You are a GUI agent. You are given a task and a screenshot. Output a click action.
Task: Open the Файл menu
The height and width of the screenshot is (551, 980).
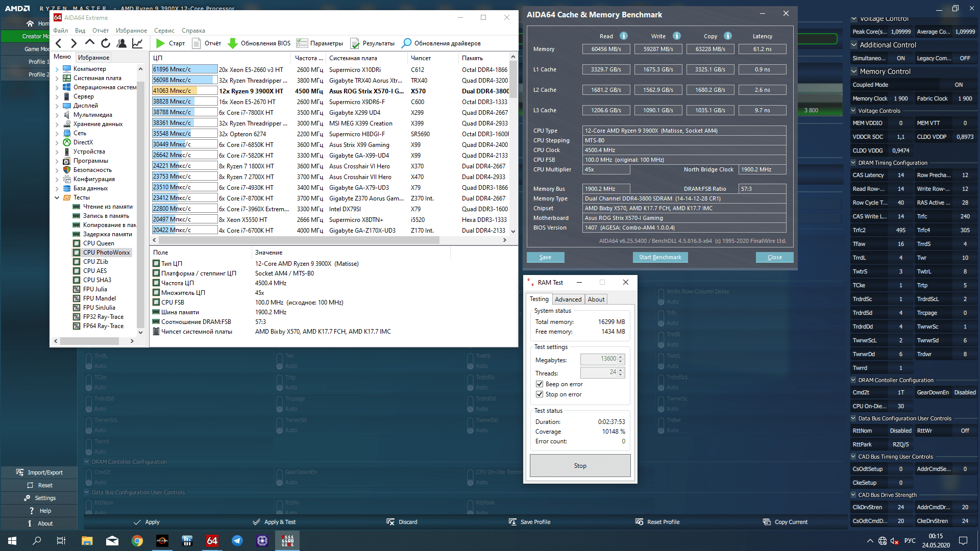60,31
